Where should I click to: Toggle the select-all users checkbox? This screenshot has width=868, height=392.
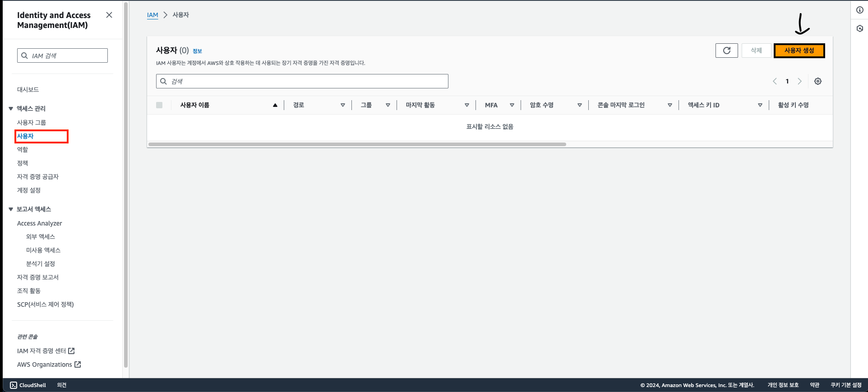tap(159, 105)
